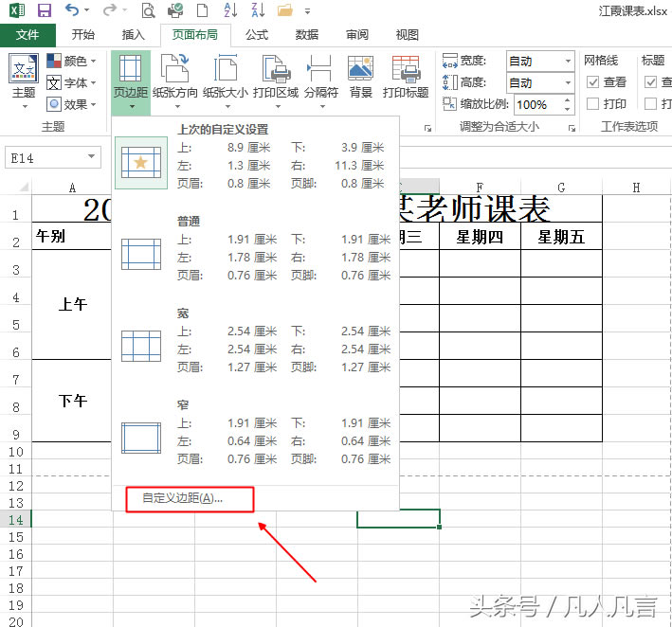Screen dimensions: 672x627
Task: Open the 纸张方向 orientation tool
Action: click(175, 76)
